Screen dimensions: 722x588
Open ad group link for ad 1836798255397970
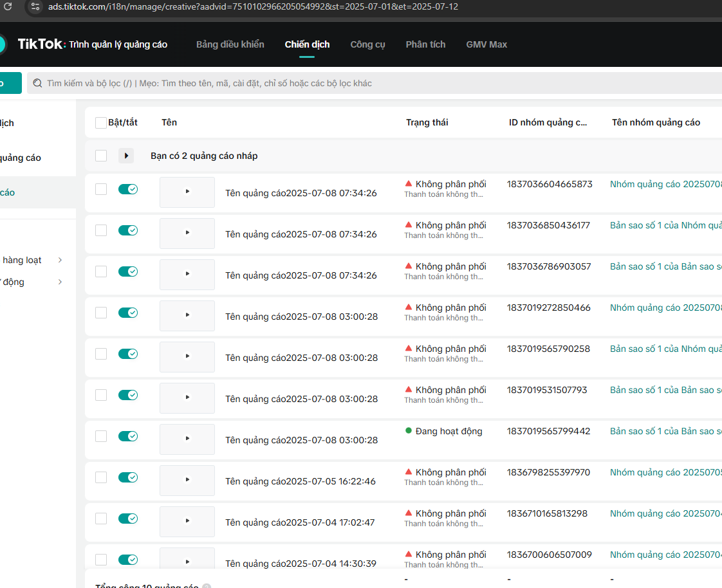pyautogui.click(x=665, y=472)
